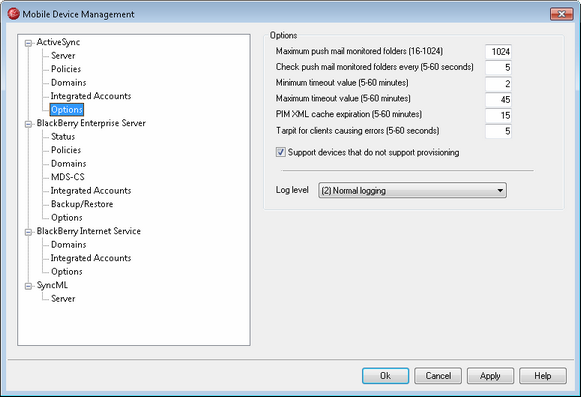Collapse the ActiveSync tree node
The height and width of the screenshot is (397, 581).
[28, 43]
